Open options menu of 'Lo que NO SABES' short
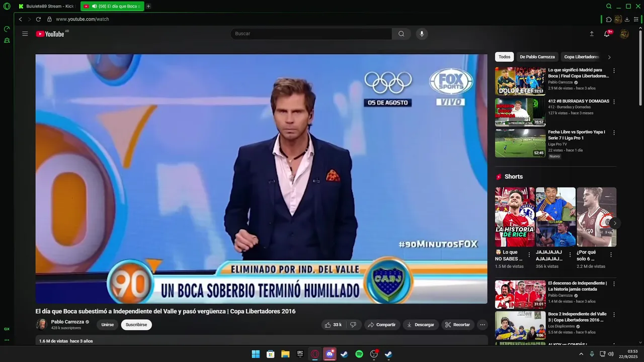644x362 pixels. (x=529, y=255)
